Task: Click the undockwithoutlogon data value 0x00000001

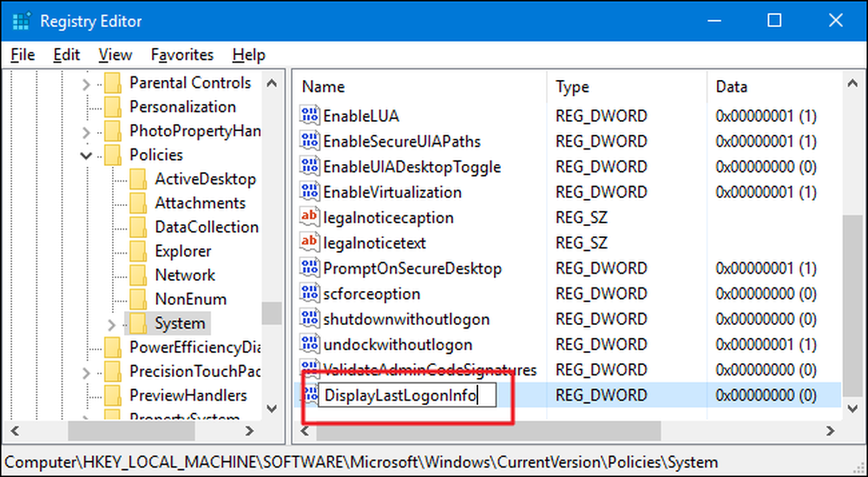Action: 766,345
